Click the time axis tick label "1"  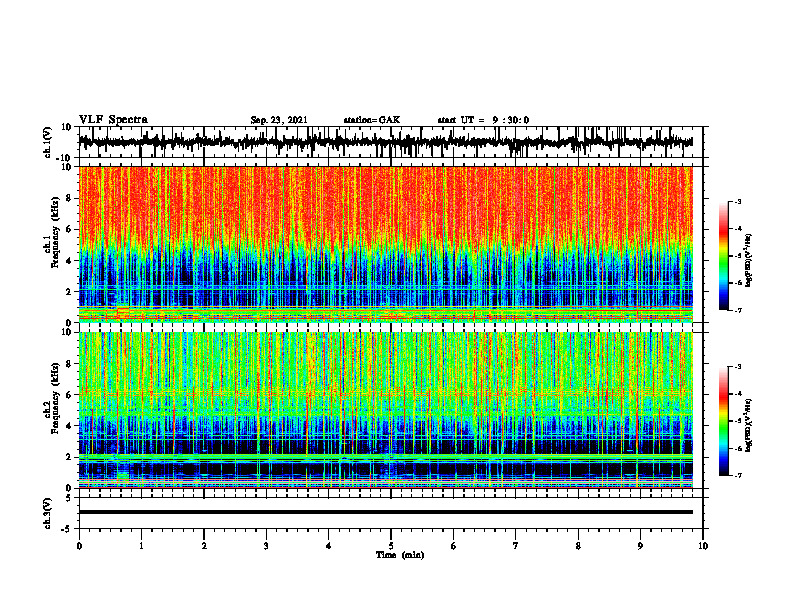[x=141, y=546]
